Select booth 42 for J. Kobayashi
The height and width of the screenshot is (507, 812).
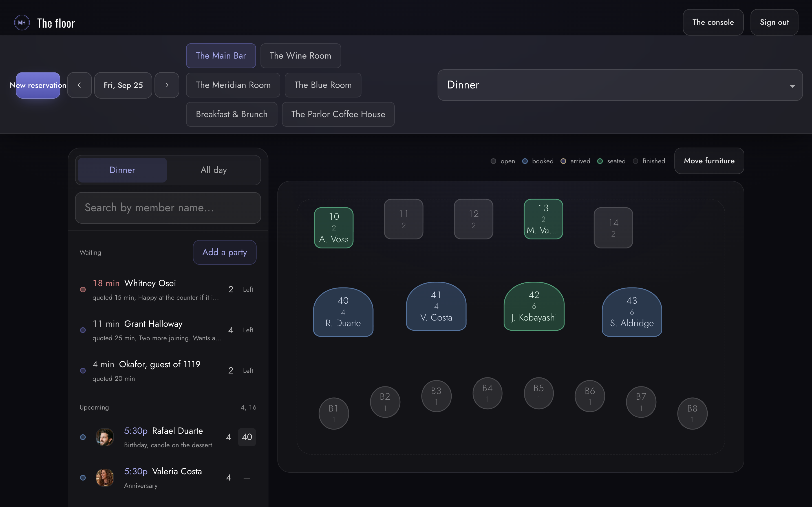click(x=534, y=306)
